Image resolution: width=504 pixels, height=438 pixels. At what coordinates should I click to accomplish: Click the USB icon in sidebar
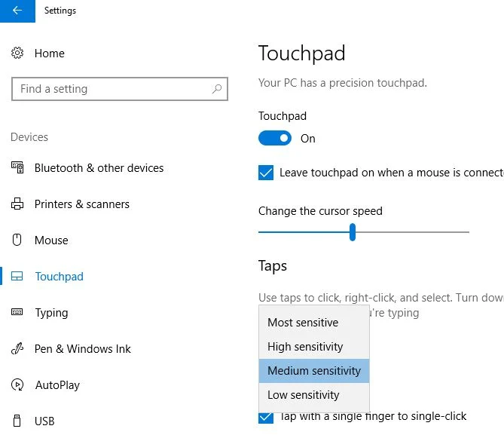tap(17, 421)
